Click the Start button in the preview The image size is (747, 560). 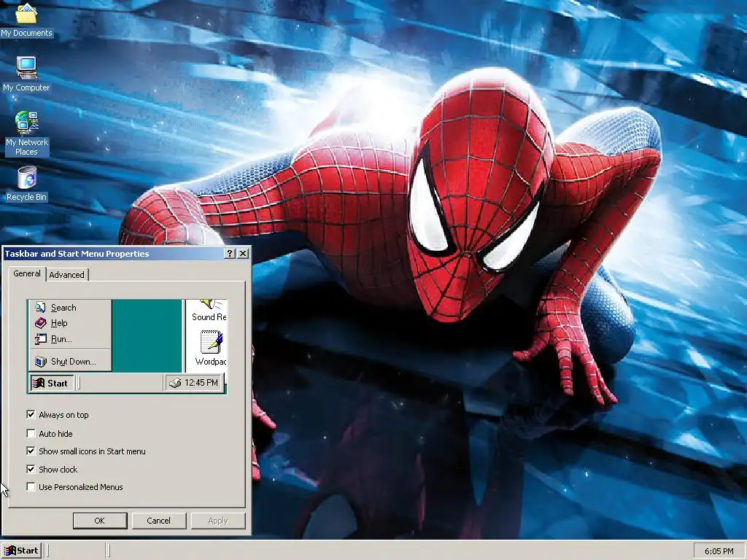(52, 384)
